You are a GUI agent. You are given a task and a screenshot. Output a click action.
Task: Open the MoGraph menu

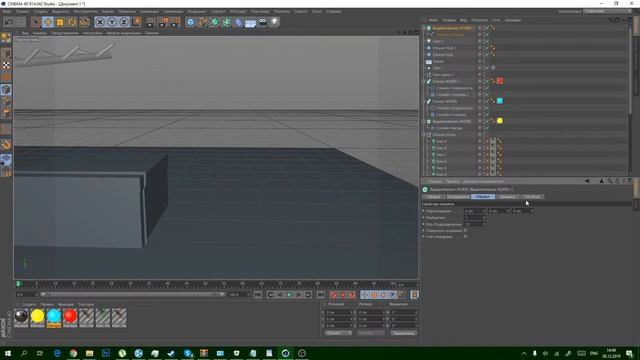[238, 11]
